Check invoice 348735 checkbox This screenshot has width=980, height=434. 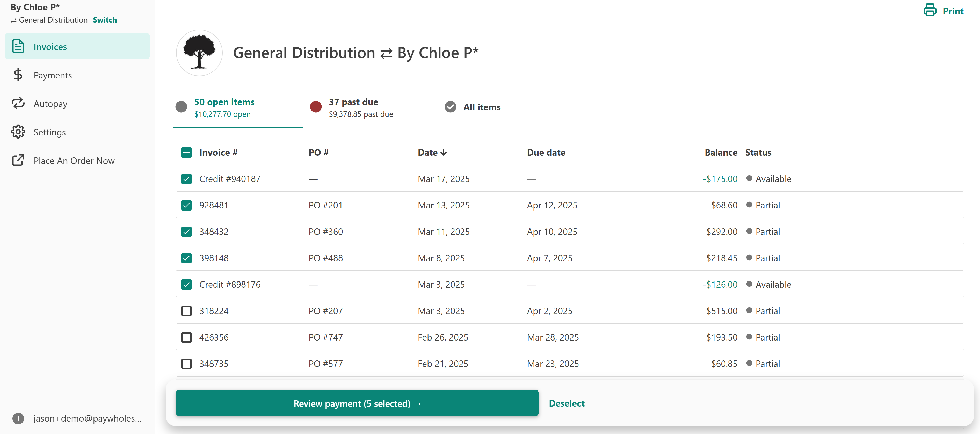(x=186, y=364)
